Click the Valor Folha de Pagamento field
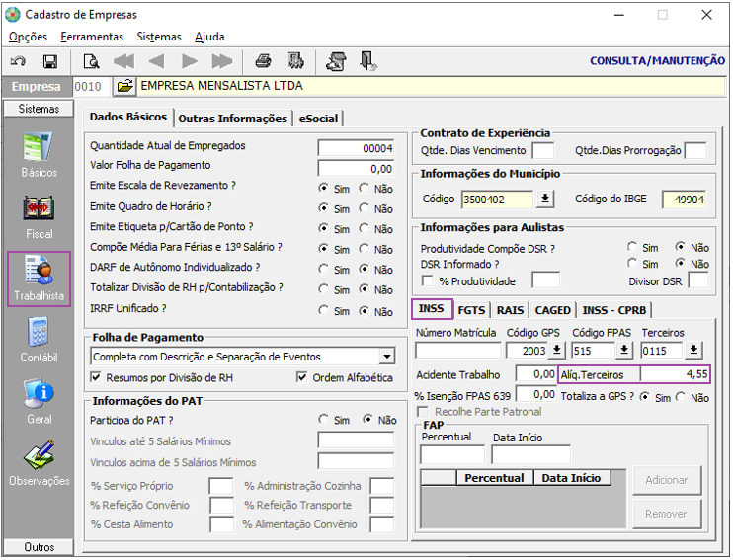This screenshot has width=733, height=560. click(x=356, y=168)
